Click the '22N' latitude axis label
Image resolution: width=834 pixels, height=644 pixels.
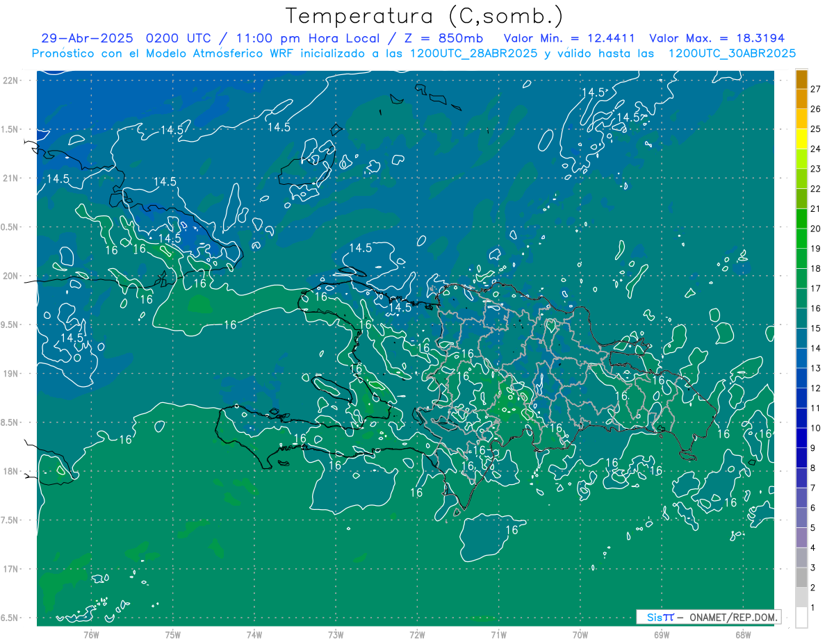click(10, 81)
